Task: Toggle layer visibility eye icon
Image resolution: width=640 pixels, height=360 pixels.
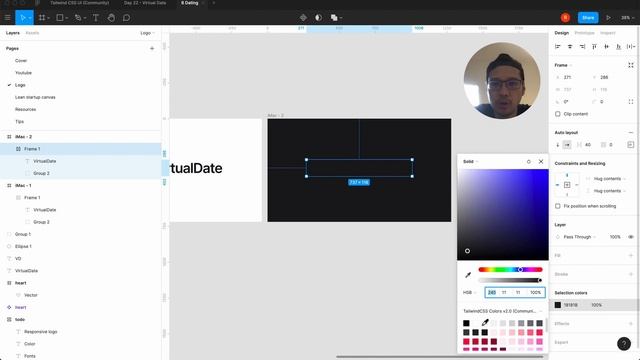Action: pos(631,237)
